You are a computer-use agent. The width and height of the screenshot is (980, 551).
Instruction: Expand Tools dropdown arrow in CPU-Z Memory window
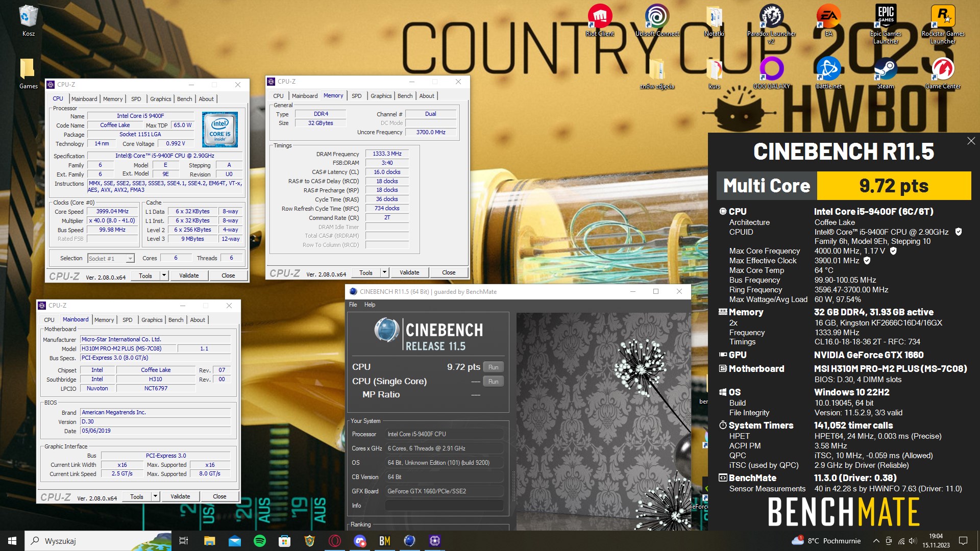[384, 272]
